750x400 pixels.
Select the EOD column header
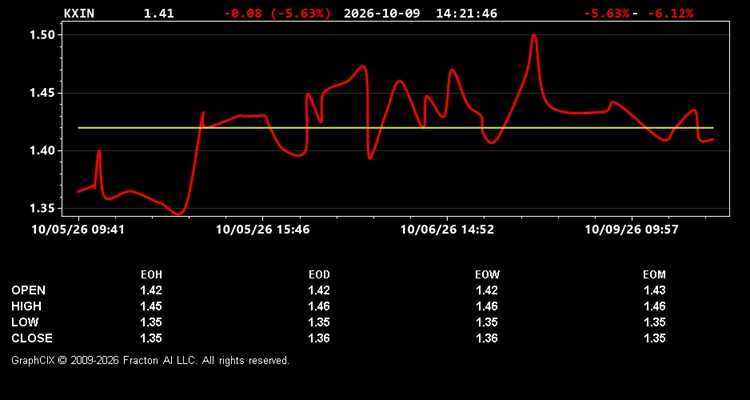(319, 275)
